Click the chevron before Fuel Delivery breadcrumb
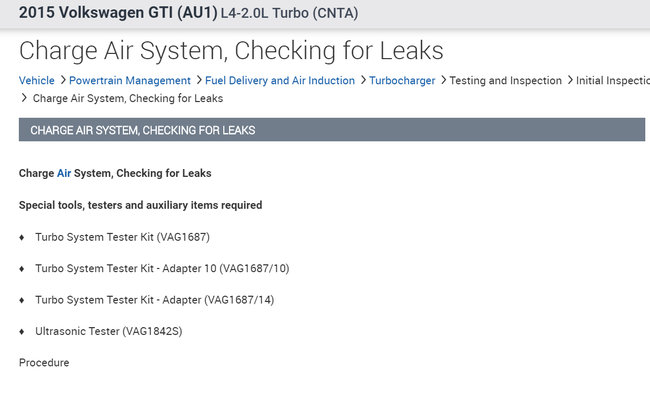This screenshot has height=403, width=650. coord(198,80)
